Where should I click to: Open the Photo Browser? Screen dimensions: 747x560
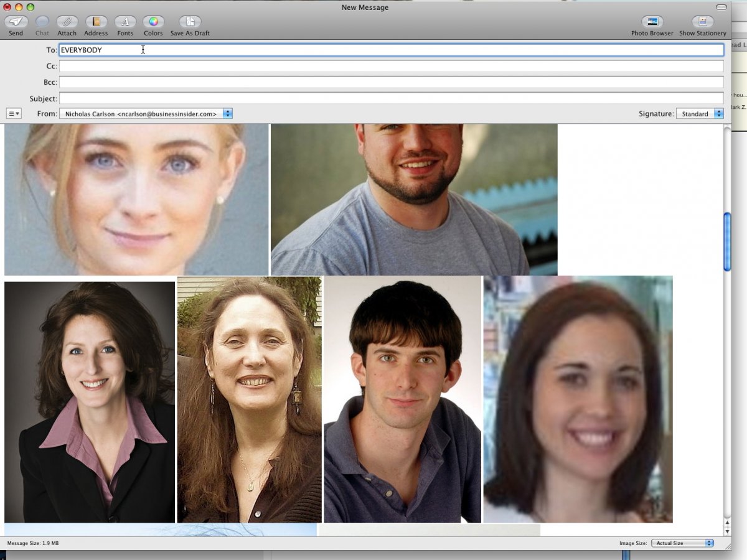click(x=652, y=22)
